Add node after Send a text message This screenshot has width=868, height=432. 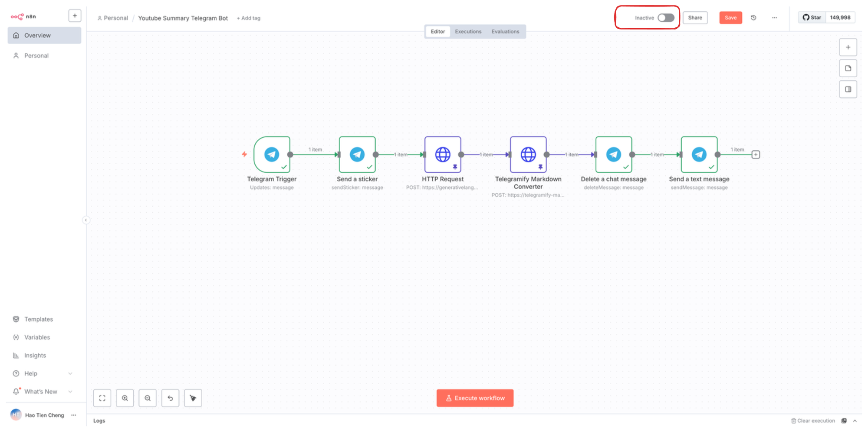click(756, 155)
